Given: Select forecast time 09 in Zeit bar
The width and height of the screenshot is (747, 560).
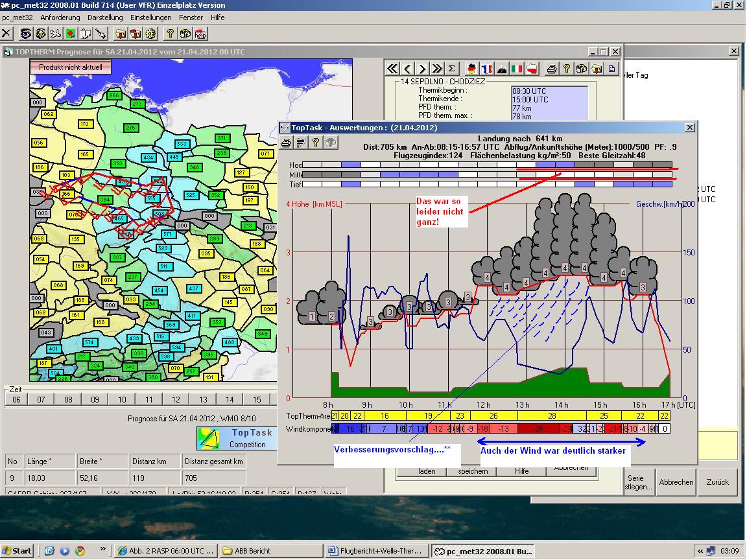Looking at the screenshot, I should (x=95, y=400).
